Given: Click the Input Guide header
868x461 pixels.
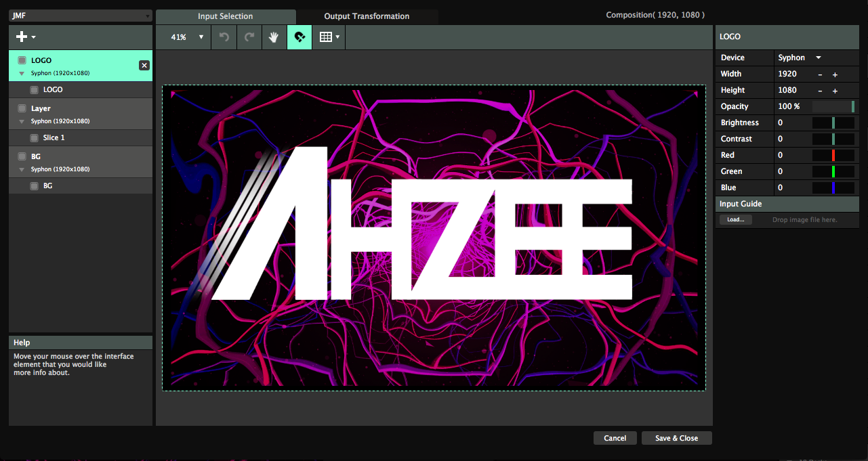Looking at the screenshot, I should (787, 204).
